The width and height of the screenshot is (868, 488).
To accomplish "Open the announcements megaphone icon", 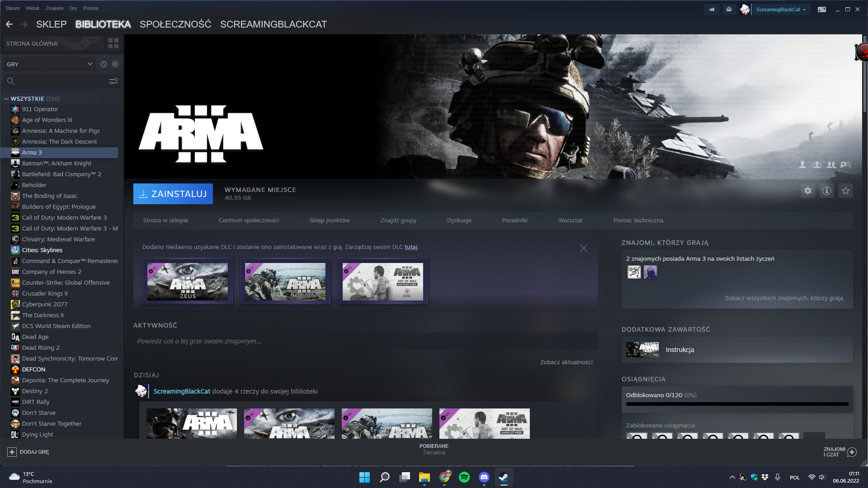I will coord(712,9).
